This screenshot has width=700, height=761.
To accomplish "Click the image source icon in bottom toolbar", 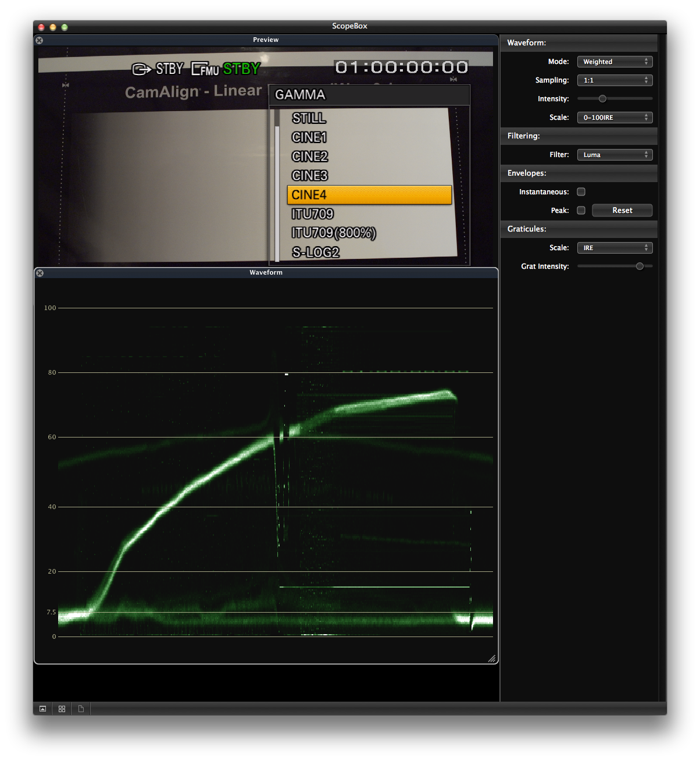I will [x=42, y=709].
